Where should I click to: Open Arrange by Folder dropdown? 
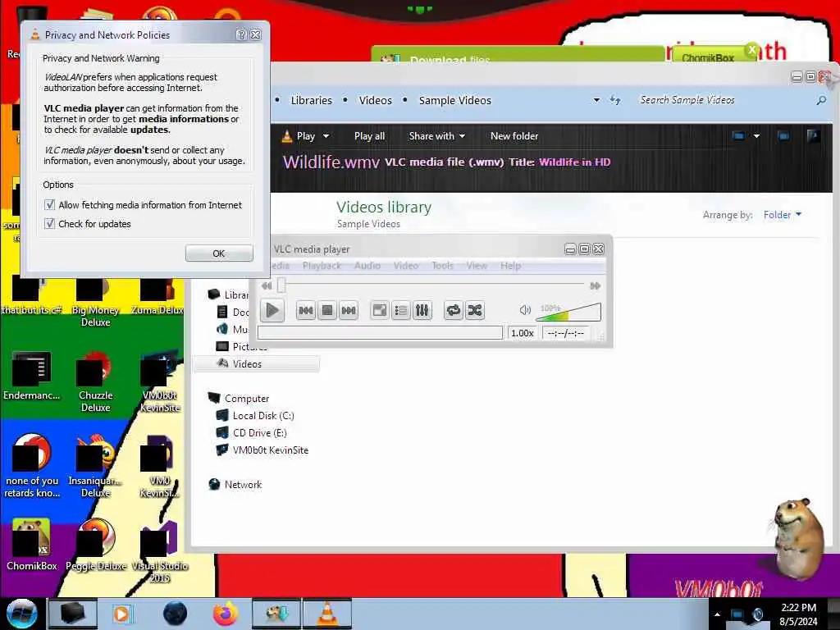pyautogui.click(x=782, y=215)
